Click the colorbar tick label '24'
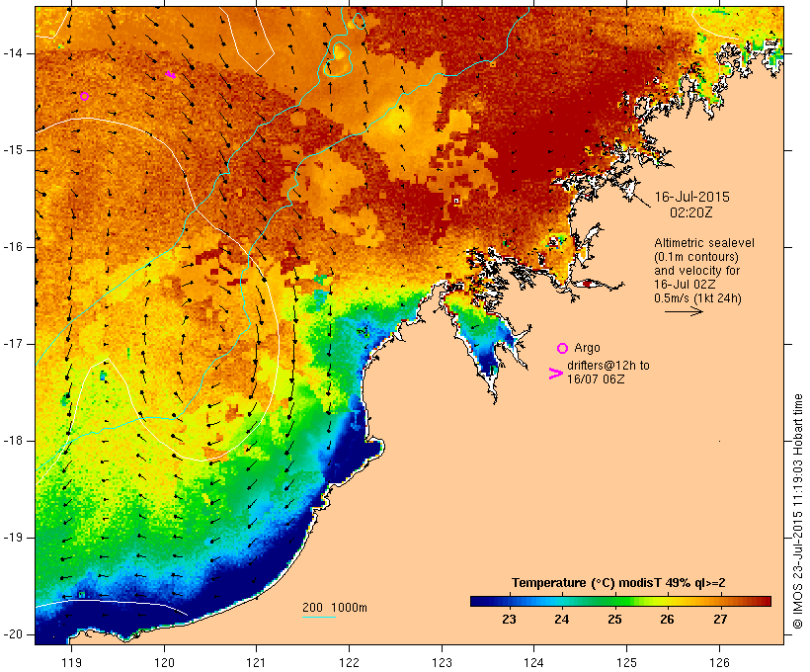The image size is (810, 672). [561, 620]
